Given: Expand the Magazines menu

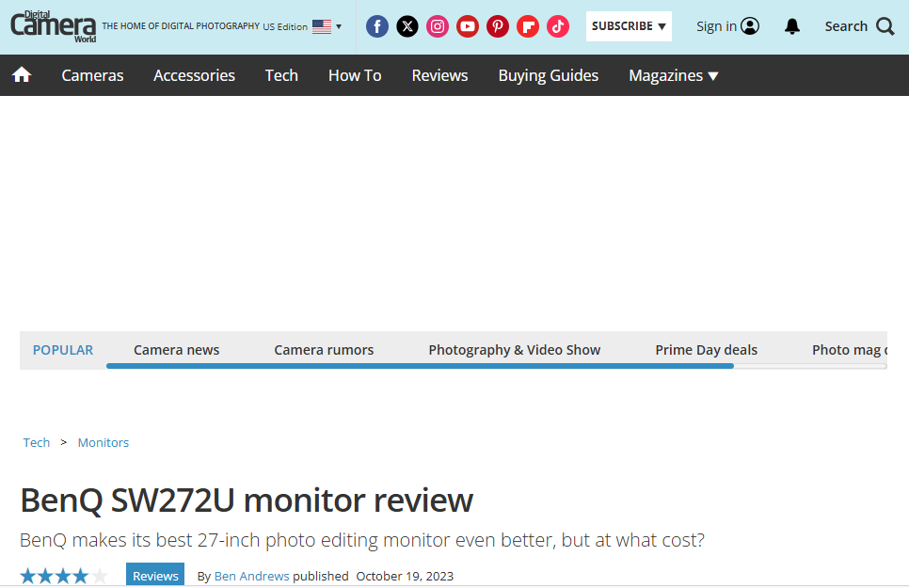Looking at the screenshot, I should (673, 75).
